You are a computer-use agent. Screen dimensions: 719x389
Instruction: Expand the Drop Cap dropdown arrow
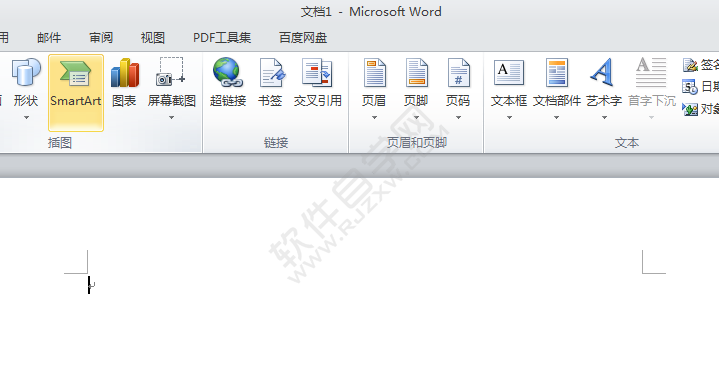(651, 118)
